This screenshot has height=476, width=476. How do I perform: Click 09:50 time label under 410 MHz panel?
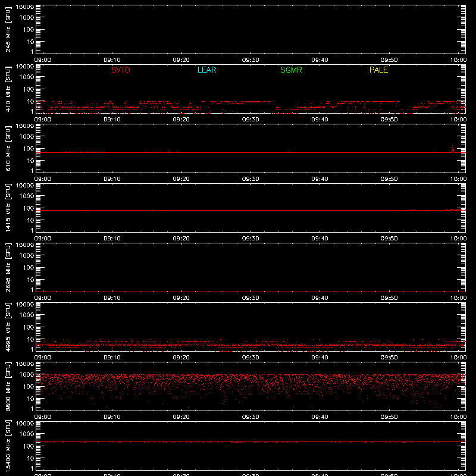[x=389, y=120]
